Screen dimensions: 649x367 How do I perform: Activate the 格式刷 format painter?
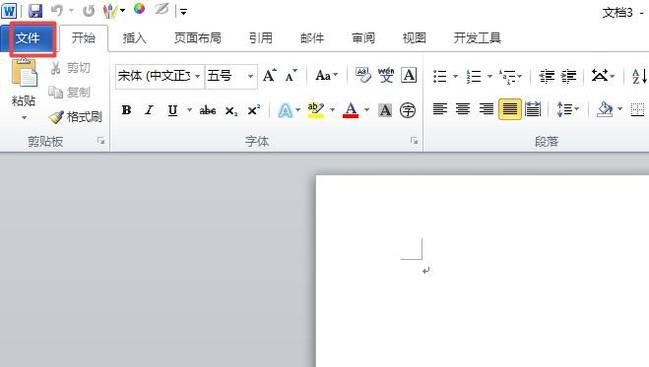(x=75, y=117)
